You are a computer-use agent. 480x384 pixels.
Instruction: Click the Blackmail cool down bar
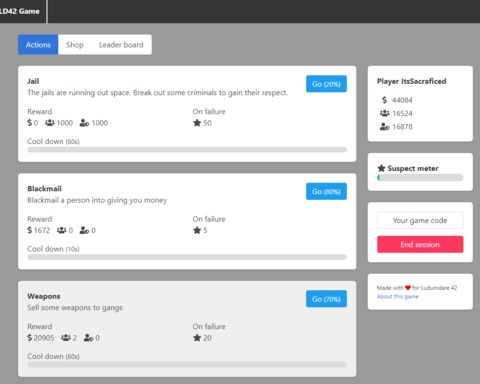[x=187, y=257]
